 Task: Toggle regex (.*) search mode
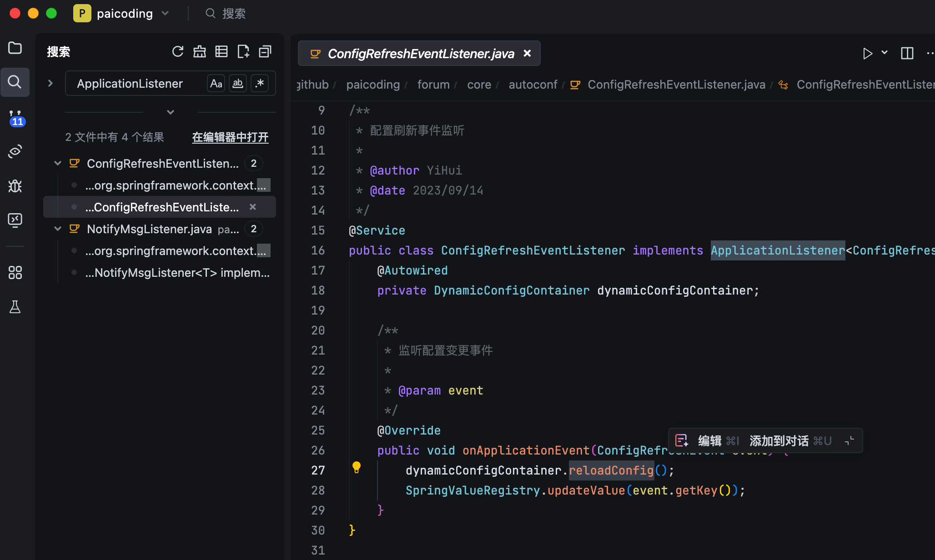259,83
